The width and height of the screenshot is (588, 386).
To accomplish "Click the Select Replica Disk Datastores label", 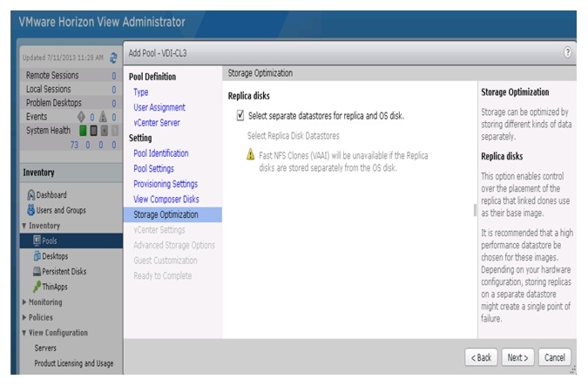I will click(x=294, y=135).
